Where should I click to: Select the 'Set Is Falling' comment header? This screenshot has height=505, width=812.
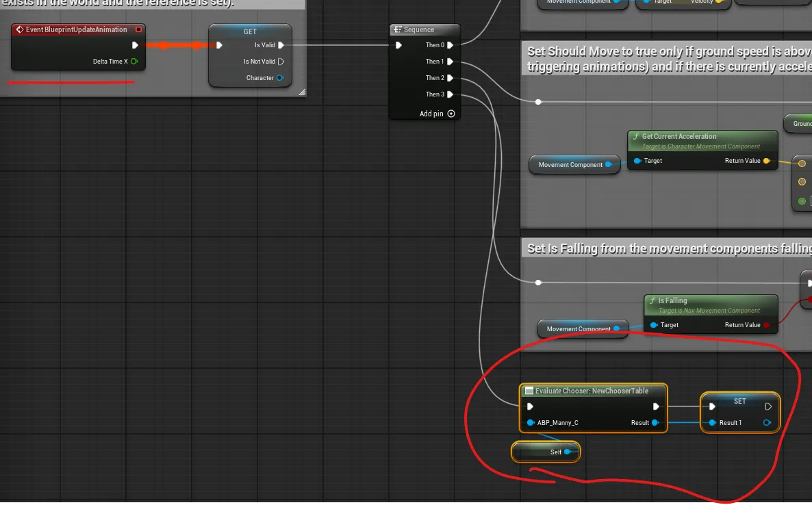click(666, 248)
